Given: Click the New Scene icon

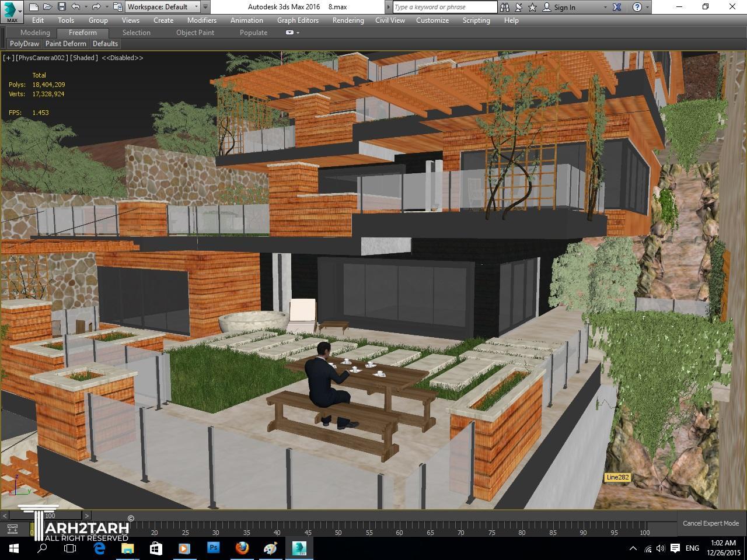Looking at the screenshot, I should [x=34, y=7].
